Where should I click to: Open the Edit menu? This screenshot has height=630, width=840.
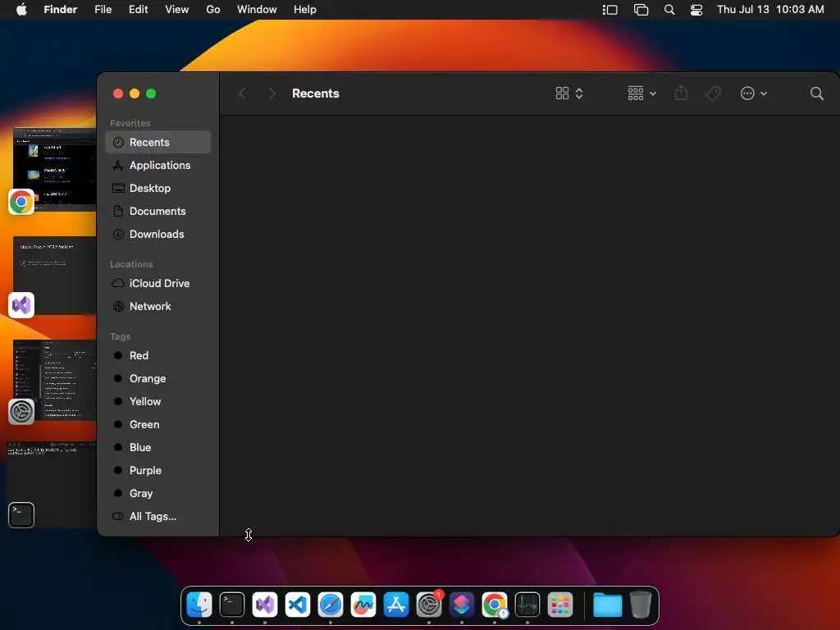pos(138,10)
